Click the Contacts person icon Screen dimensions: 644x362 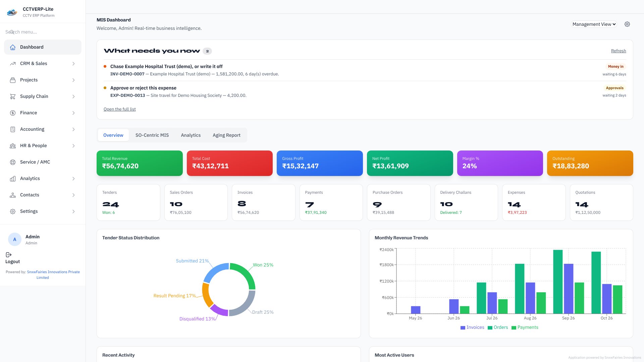(13, 195)
